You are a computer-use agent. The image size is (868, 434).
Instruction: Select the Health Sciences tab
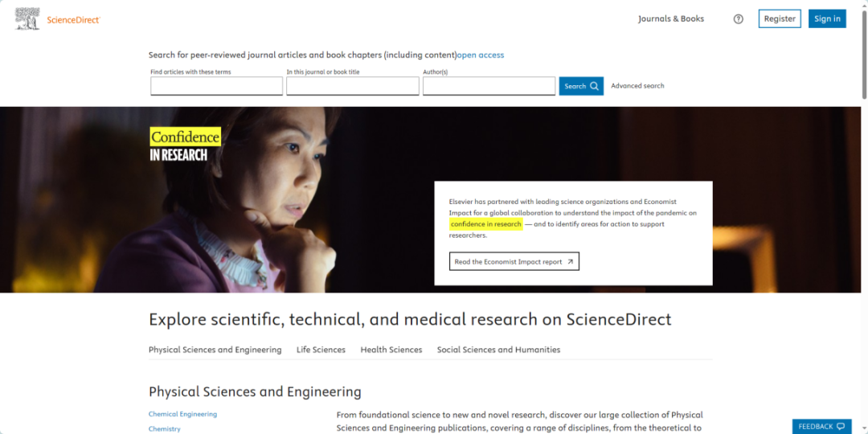coord(391,350)
